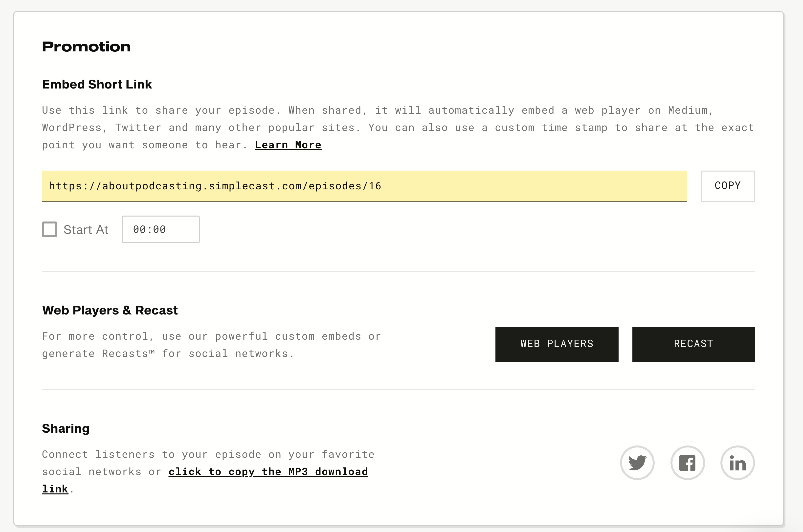
Task: Share episode on Twitter
Action: pos(637,463)
